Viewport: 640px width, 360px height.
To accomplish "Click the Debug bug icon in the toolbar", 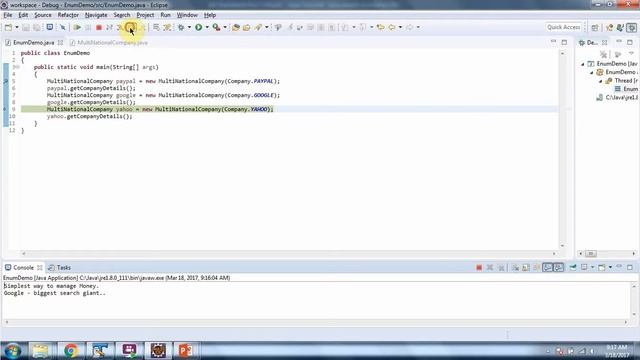I will point(181,27).
